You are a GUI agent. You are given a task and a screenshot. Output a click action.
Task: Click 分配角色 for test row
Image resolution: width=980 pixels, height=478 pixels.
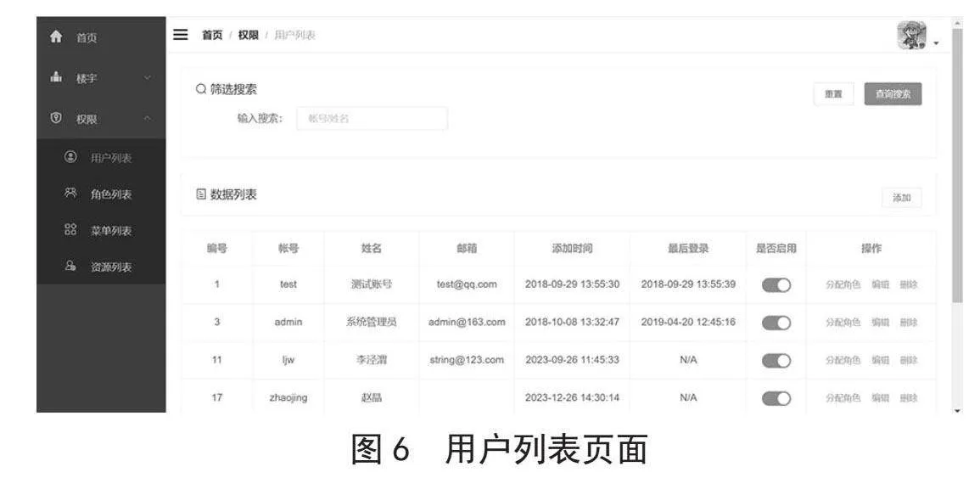[843, 284]
